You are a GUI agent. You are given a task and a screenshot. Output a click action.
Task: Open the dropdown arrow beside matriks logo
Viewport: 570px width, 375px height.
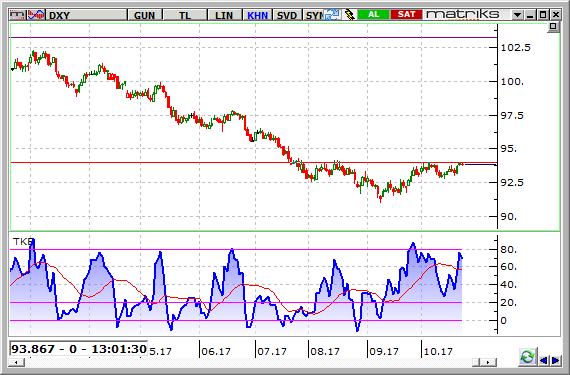[517, 15]
